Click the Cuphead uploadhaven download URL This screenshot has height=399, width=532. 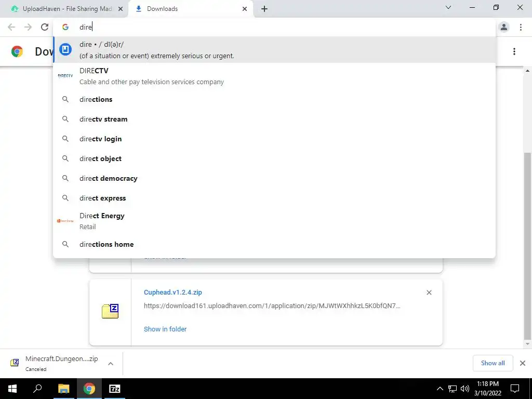pos(272,305)
